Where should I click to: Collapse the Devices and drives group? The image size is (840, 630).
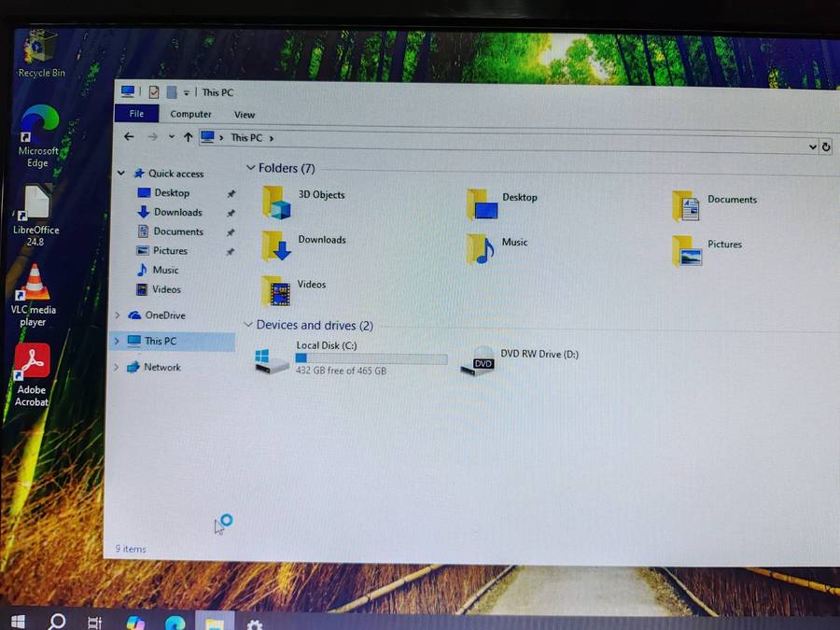coord(248,325)
